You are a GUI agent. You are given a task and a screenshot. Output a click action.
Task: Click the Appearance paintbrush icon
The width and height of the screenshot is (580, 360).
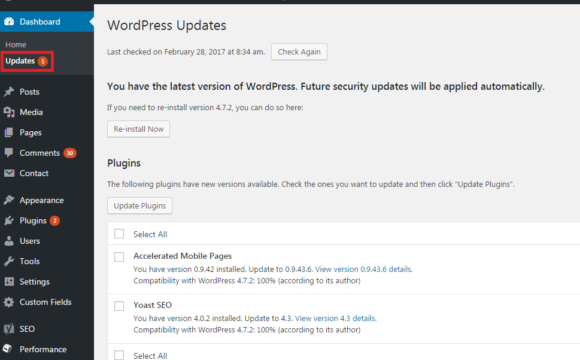coord(9,200)
